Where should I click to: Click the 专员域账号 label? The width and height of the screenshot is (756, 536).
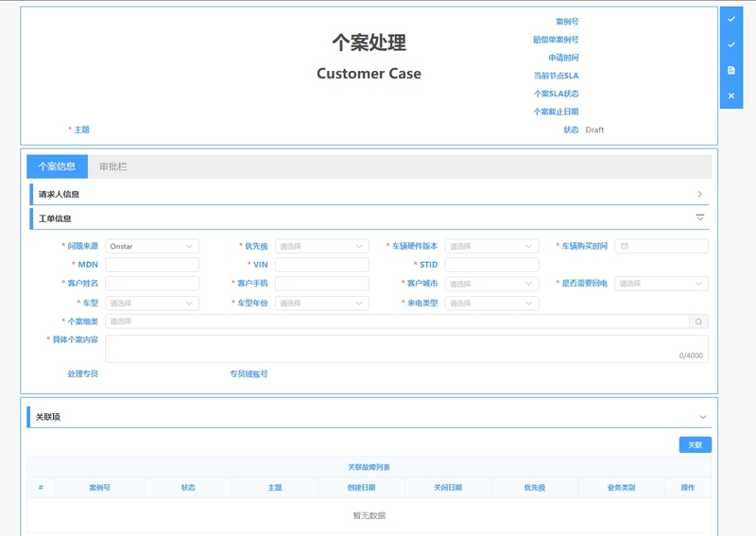(x=249, y=373)
